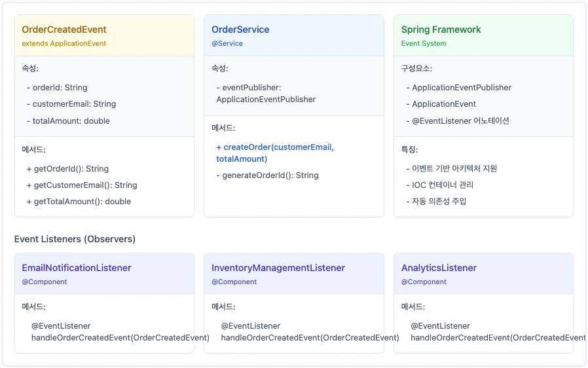
Task: Select @Component under EmailNotificationListener
Action: click(x=45, y=282)
